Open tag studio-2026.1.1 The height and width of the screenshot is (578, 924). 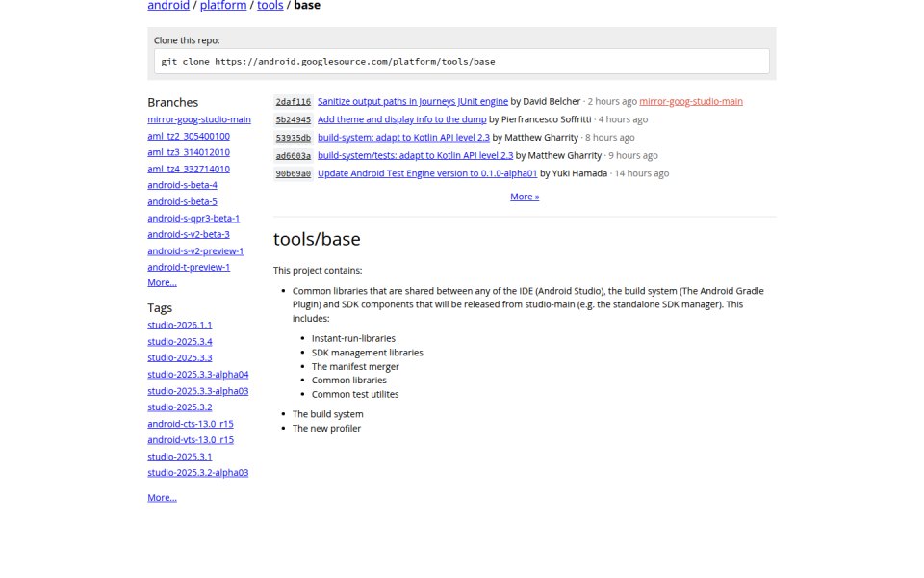click(x=180, y=325)
